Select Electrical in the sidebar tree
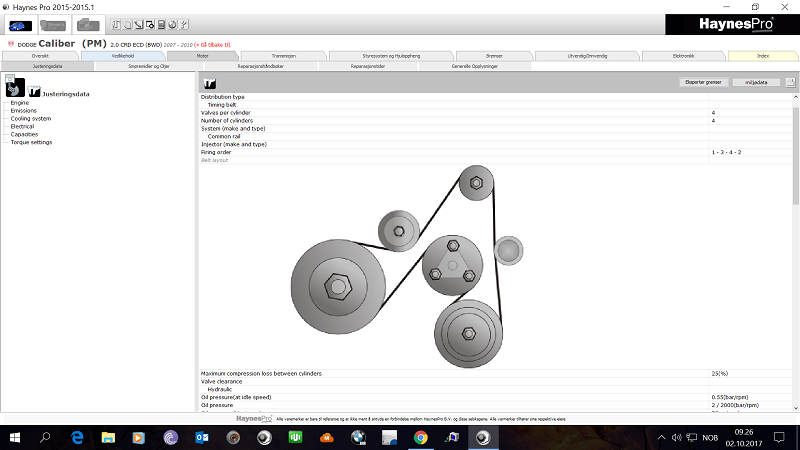The width and height of the screenshot is (800, 450). point(22,127)
